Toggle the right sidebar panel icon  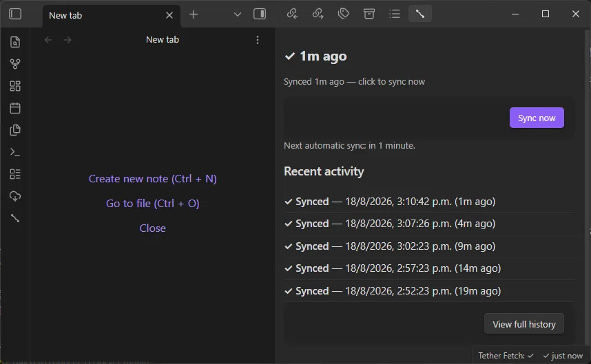click(260, 14)
